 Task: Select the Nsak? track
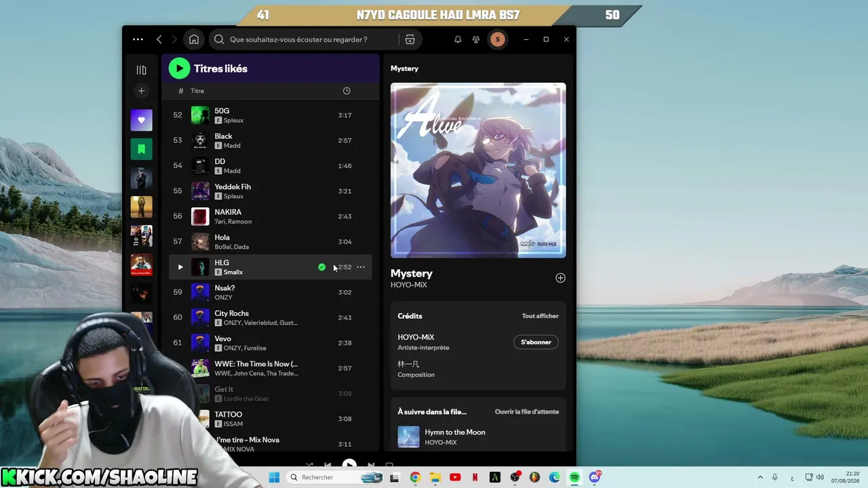271,292
